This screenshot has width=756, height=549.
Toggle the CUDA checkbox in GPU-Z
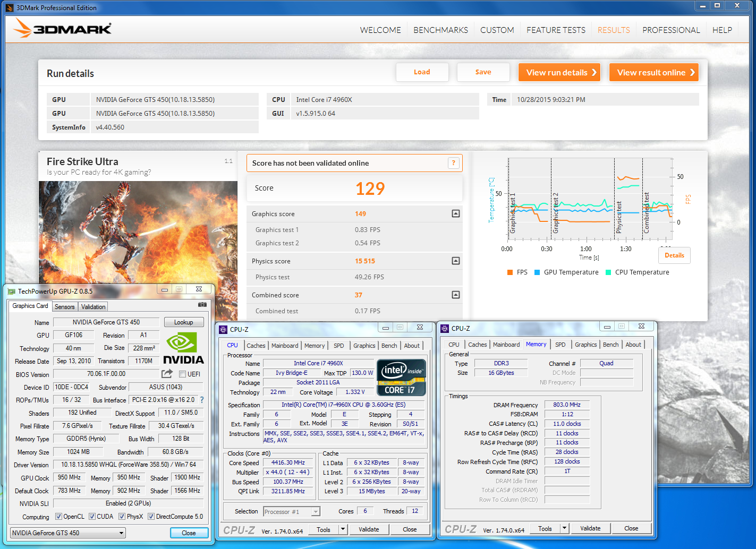92,517
